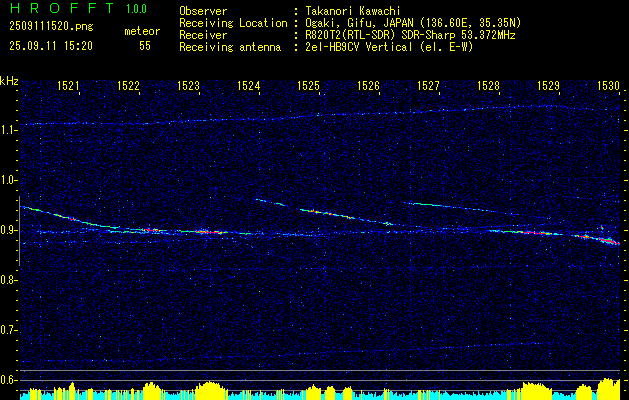Click the 0.6 frequency axis label
Viewport: 629px width, 400px height.
tap(6, 380)
